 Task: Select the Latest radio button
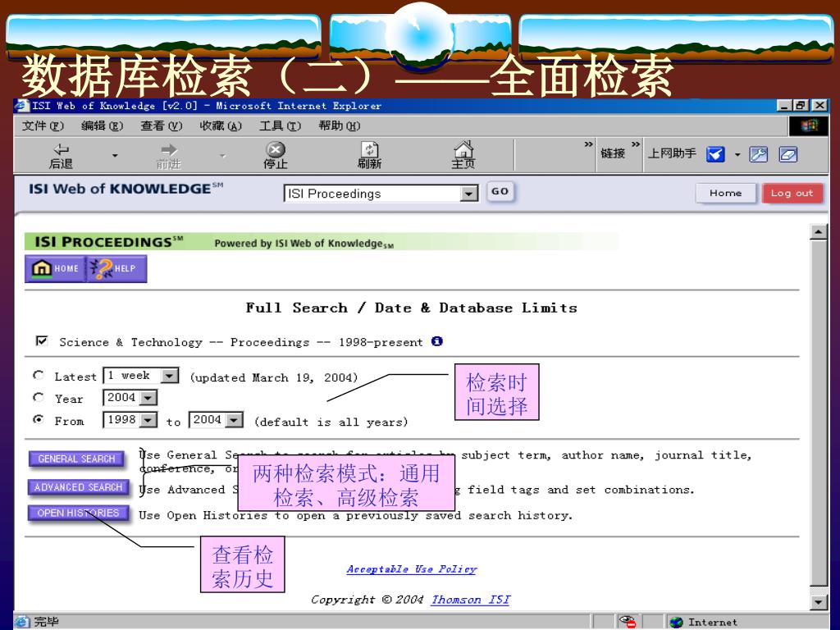pyautogui.click(x=38, y=375)
